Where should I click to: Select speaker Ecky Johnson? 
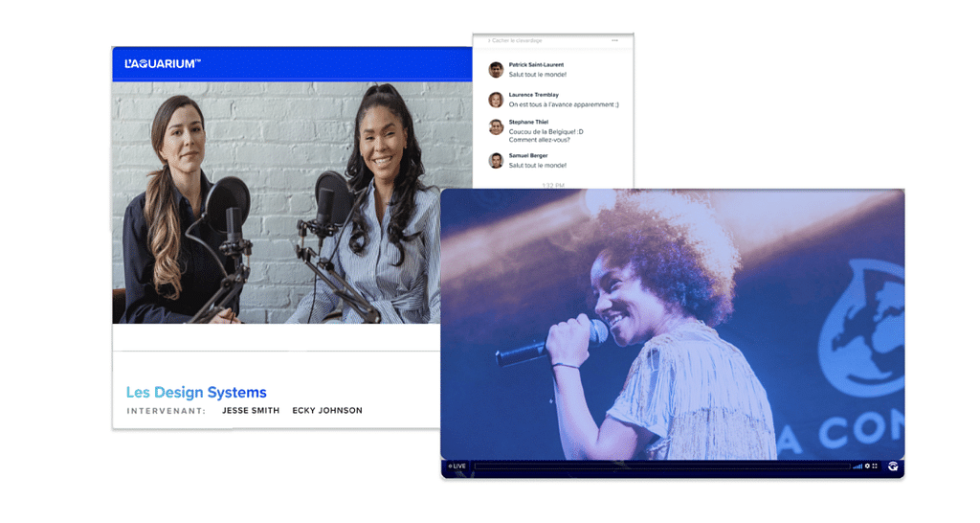[x=327, y=411]
